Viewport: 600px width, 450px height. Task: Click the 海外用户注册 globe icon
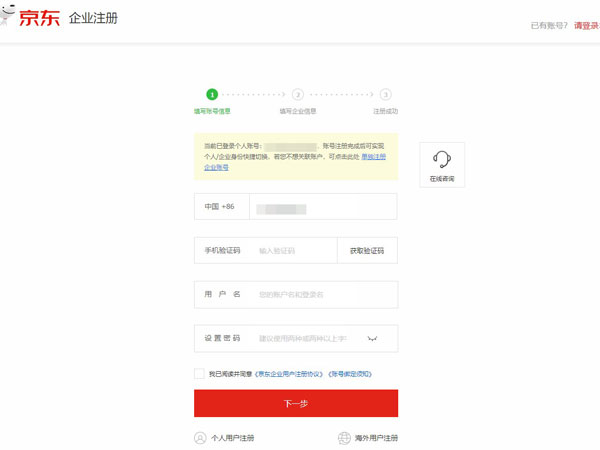345,437
